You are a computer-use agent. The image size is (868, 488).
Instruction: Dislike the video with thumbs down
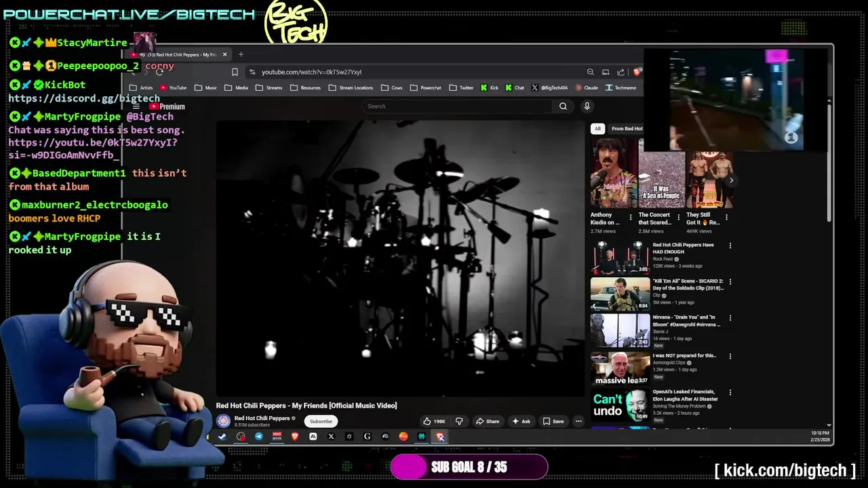coord(459,422)
